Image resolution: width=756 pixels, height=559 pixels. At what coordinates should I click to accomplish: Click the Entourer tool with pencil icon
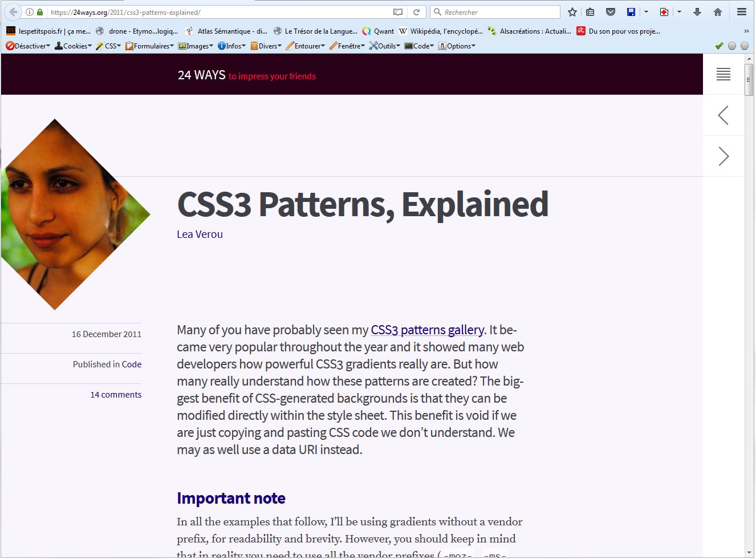(306, 46)
